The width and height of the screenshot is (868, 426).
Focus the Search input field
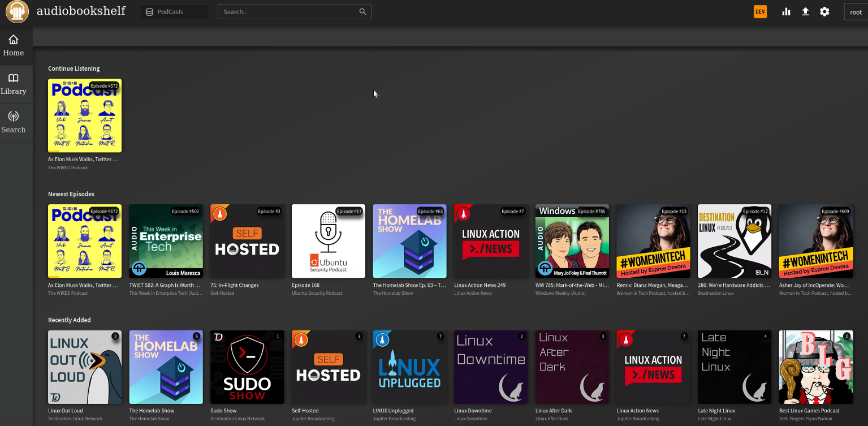click(294, 11)
